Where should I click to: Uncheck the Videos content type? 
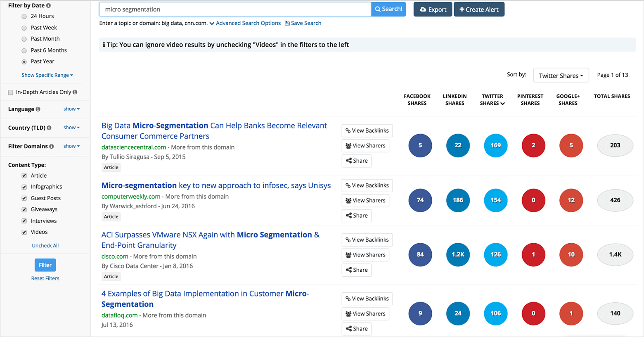24,232
